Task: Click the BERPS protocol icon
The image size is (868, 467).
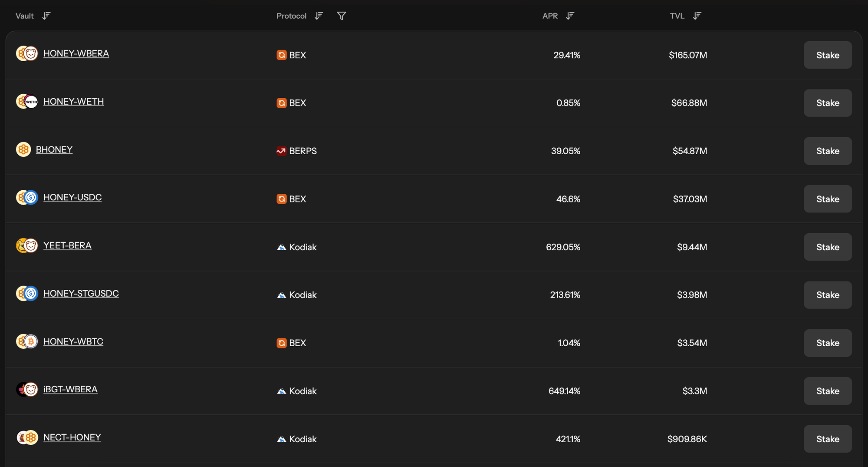Action: (281, 151)
